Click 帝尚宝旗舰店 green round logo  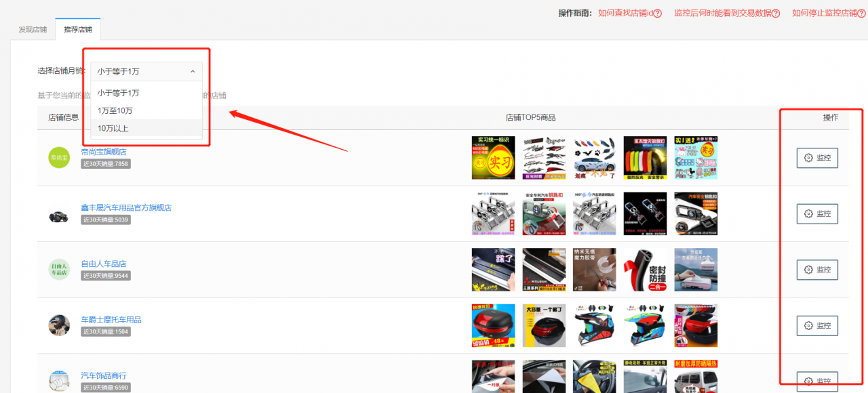click(x=59, y=157)
